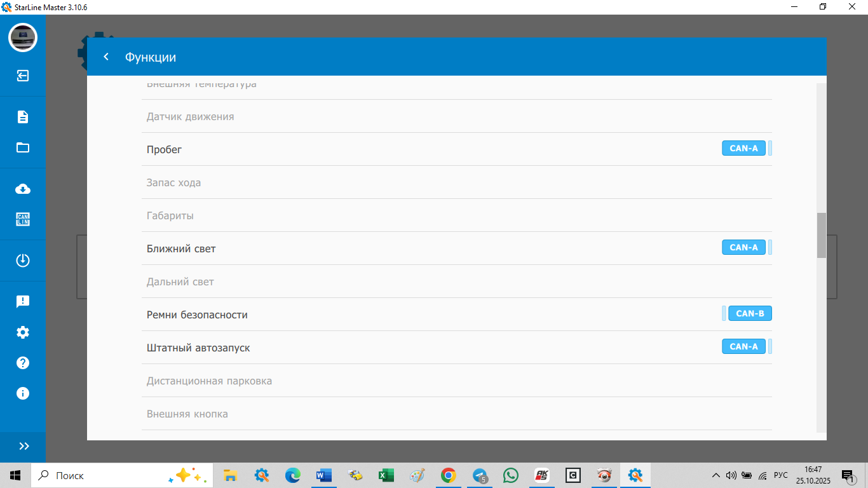Expand the sidebar with double-chevron button
This screenshot has height=488, width=868.
pyautogui.click(x=24, y=446)
